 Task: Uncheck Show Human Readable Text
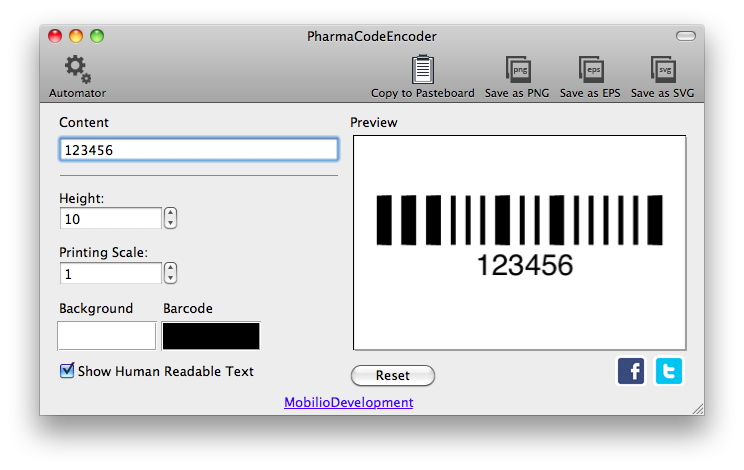click(x=67, y=370)
